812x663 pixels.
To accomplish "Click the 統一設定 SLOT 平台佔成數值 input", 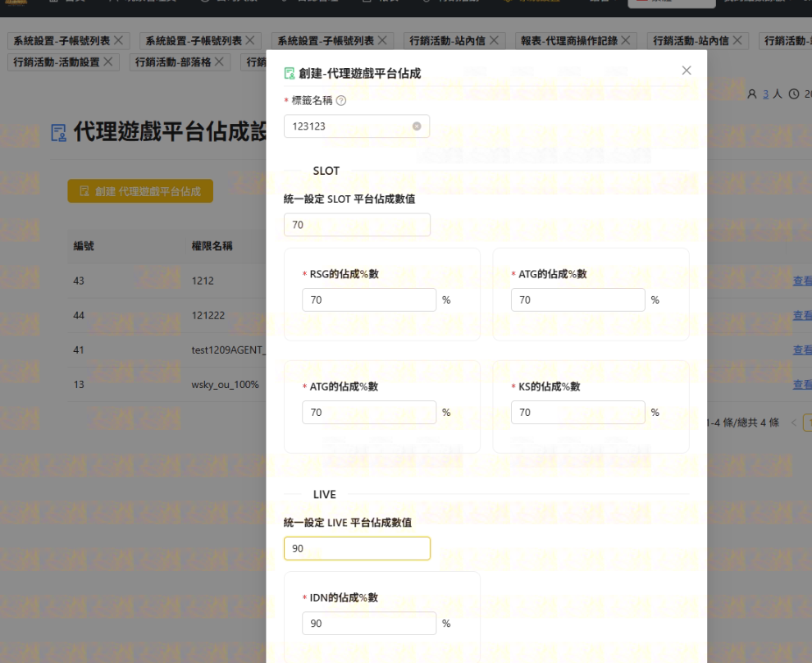I will click(357, 225).
